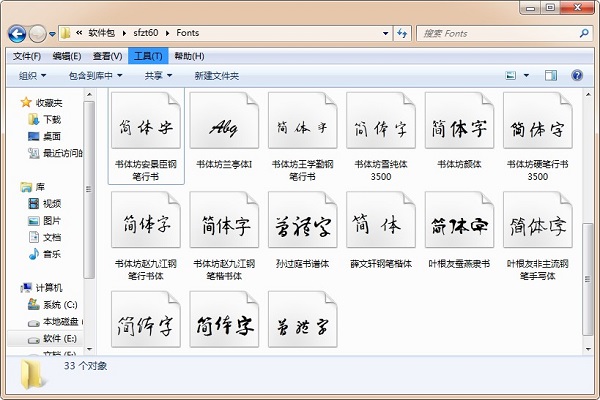Open the help question mark icon
The height and width of the screenshot is (400, 600).
coord(577,75)
